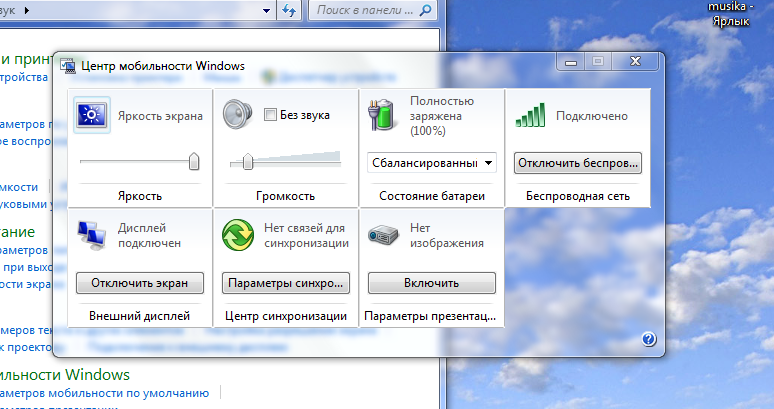Open the blue help question mark icon
This screenshot has width=774, height=409.
pos(649,339)
